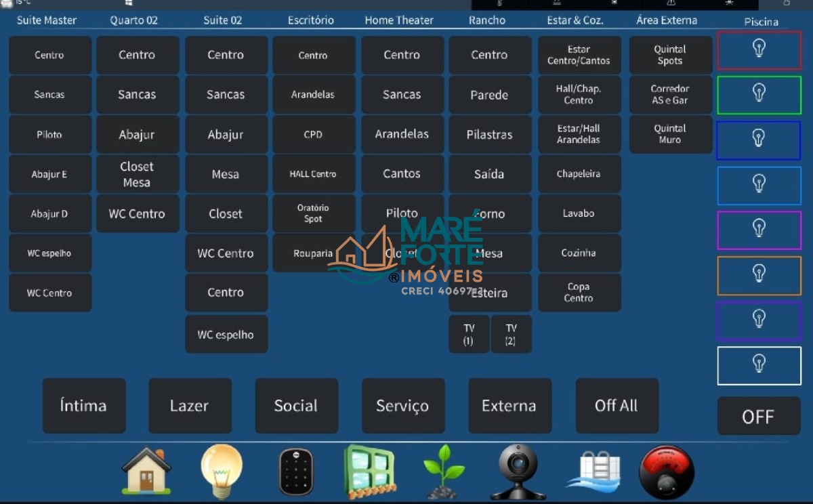
Task: Toggle Home Theater Arandelas light
Action: tap(402, 134)
